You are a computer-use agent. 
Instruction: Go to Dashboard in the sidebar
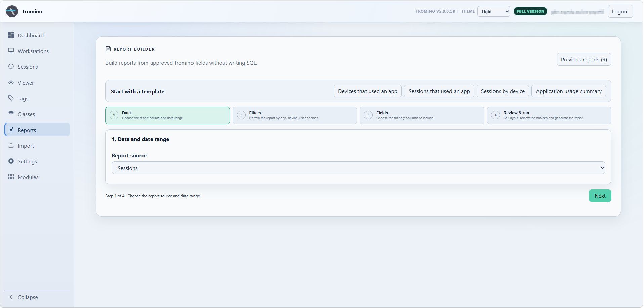[x=37, y=35]
